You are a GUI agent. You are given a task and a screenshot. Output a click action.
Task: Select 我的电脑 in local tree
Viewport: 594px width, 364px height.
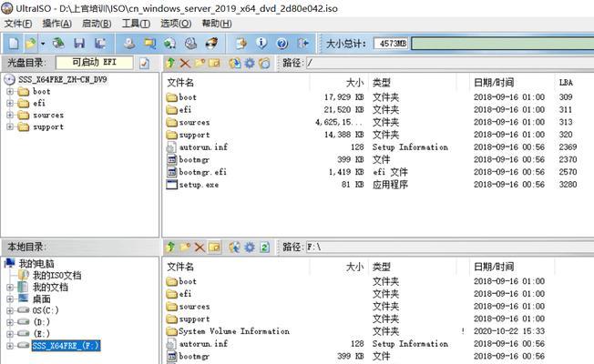(x=36, y=264)
